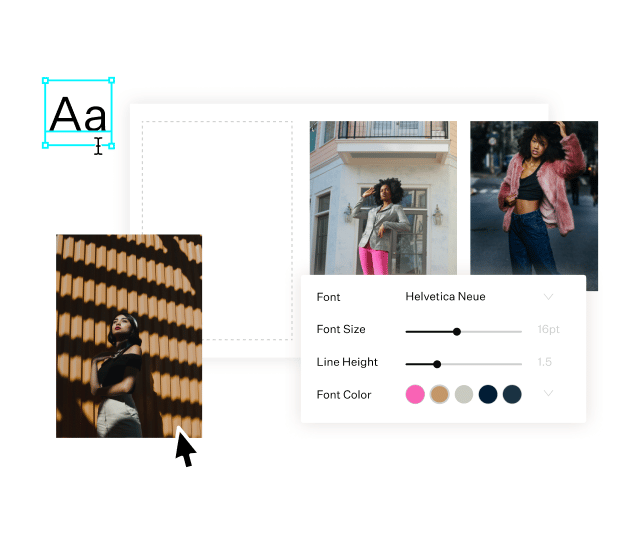Click the Font Size slider handle
This screenshot has height=551, width=640.
coord(457,332)
